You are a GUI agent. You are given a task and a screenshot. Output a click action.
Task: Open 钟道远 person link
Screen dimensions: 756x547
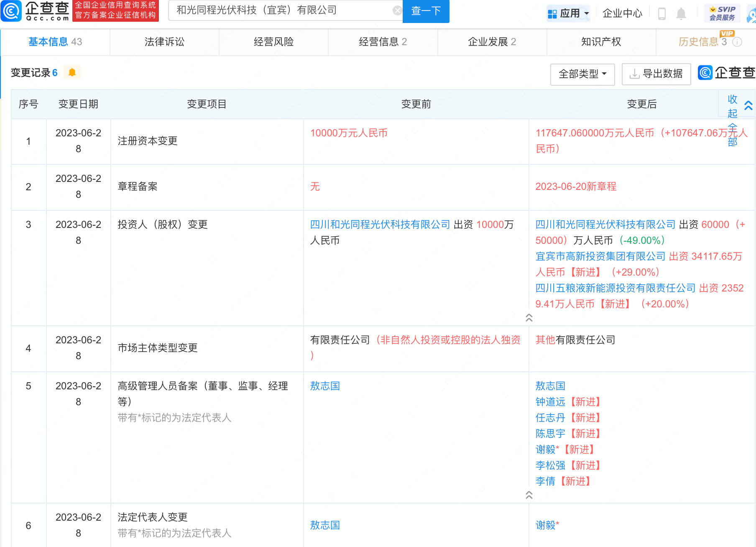550,402
